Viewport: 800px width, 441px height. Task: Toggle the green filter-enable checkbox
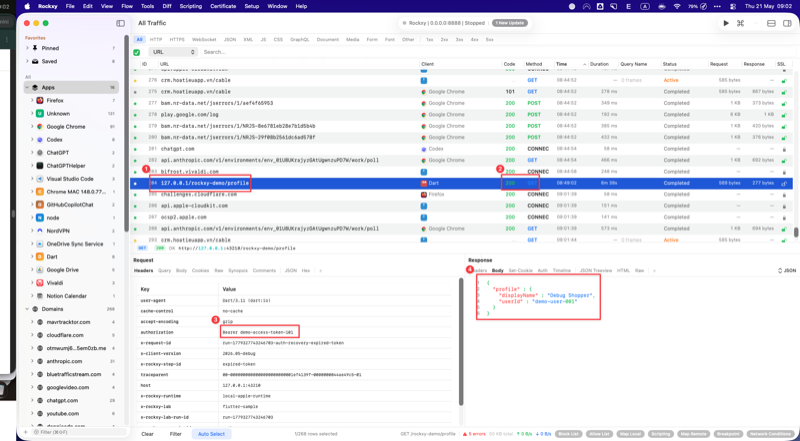tap(137, 52)
